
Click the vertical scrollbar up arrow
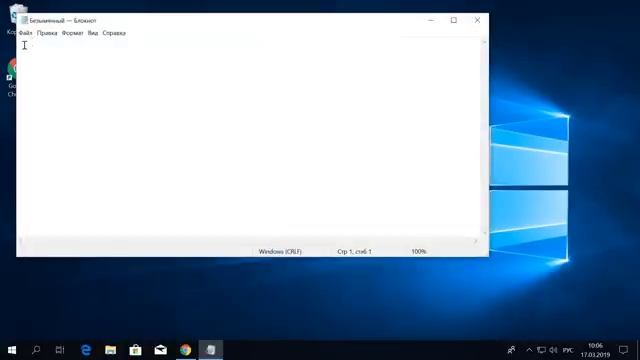[x=484, y=42]
